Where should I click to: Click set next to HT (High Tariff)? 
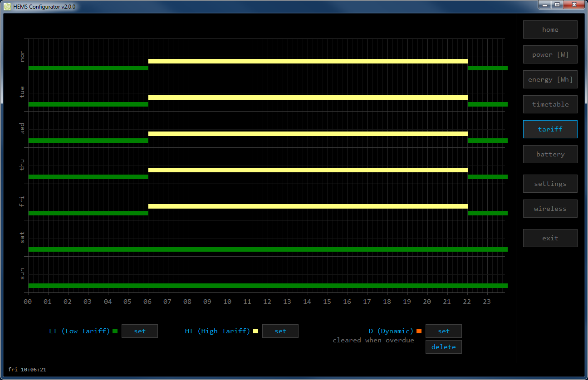(x=280, y=331)
